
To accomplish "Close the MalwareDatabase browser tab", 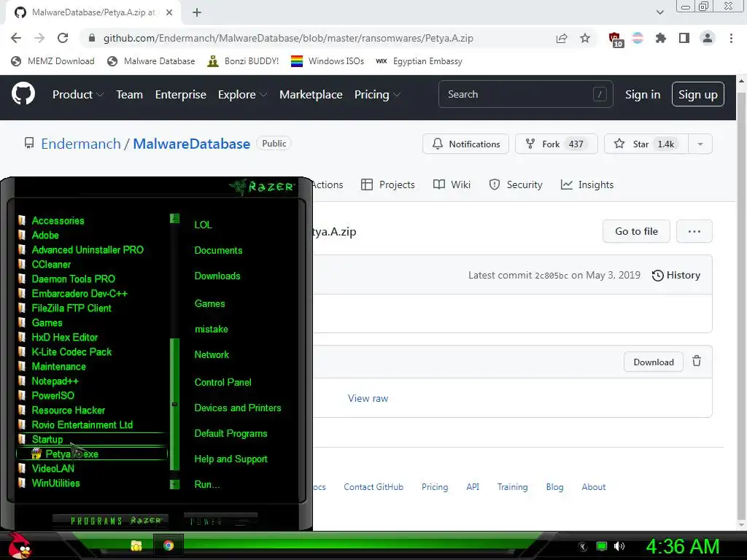I will (x=169, y=12).
